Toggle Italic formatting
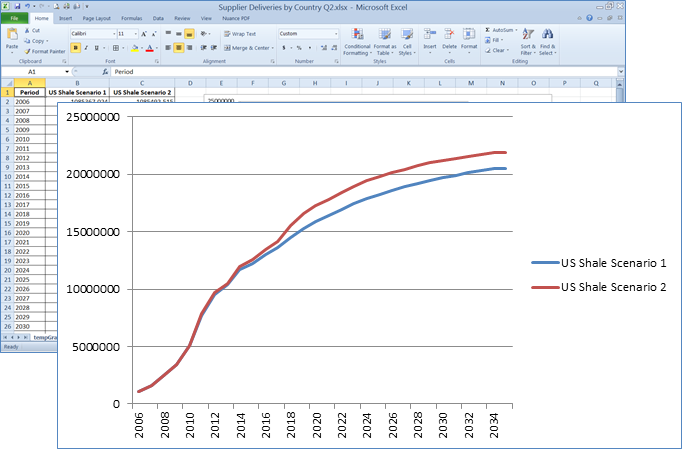 87,48
